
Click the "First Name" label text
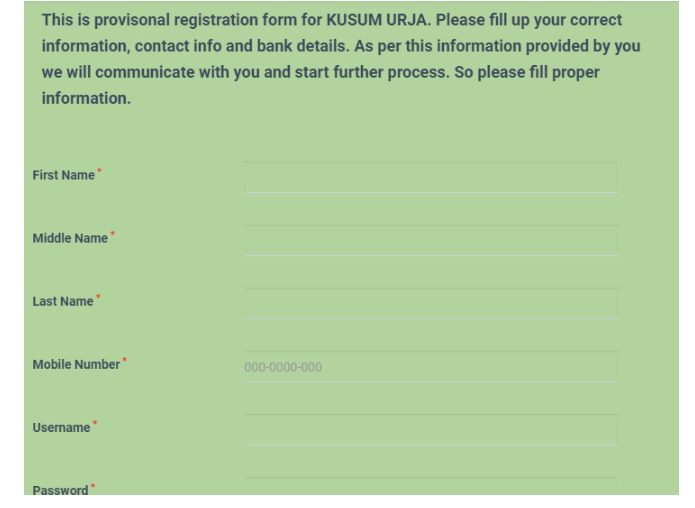coord(63,176)
